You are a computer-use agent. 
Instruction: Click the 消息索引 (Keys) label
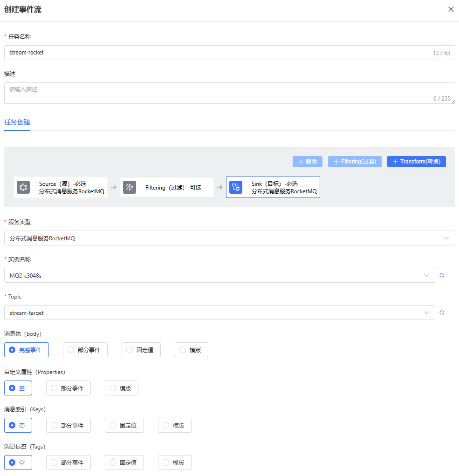pyautogui.click(x=25, y=409)
